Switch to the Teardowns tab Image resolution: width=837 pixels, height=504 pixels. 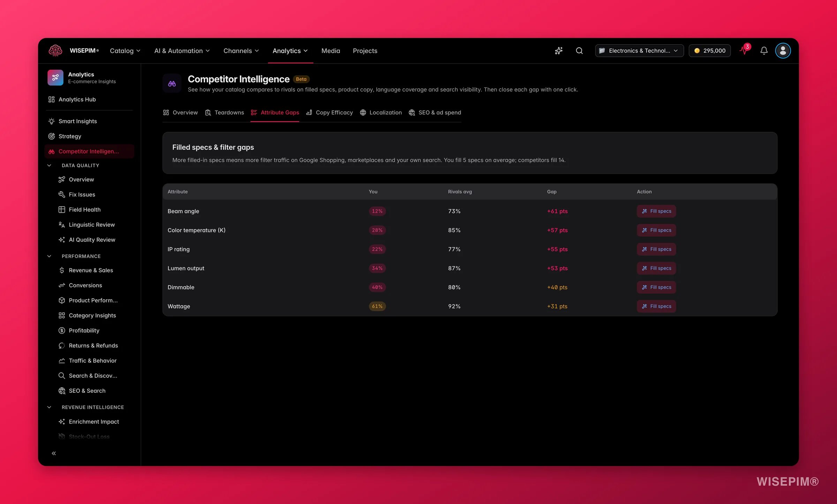coord(225,112)
